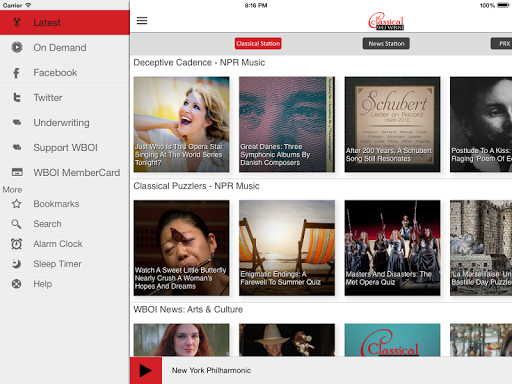The width and height of the screenshot is (512, 384).
Task: Toggle the hamburger menu icon
Action: pyautogui.click(x=142, y=21)
